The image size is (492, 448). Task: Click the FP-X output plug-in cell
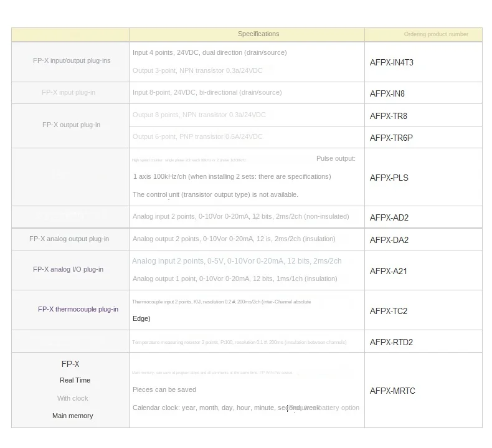click(x=71, y=125)
